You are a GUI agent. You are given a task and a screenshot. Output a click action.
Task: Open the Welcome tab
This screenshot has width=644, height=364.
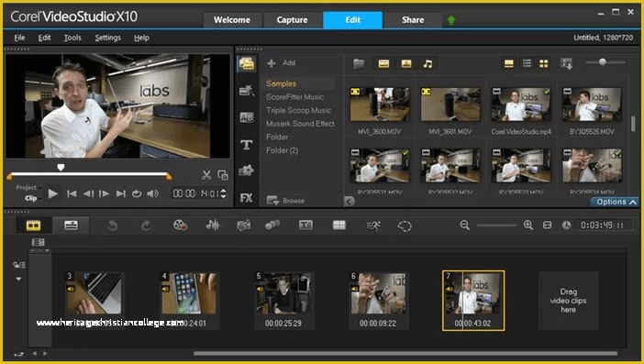point(232,19)
